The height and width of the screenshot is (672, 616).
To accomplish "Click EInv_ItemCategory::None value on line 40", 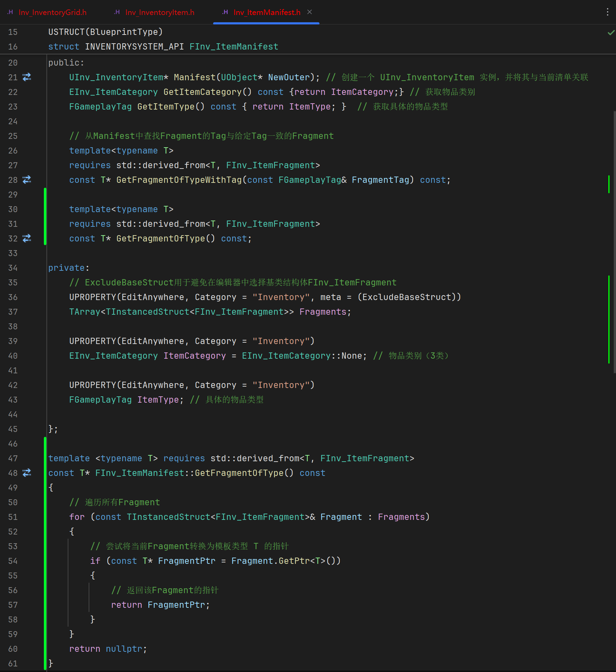I will 302,356.
